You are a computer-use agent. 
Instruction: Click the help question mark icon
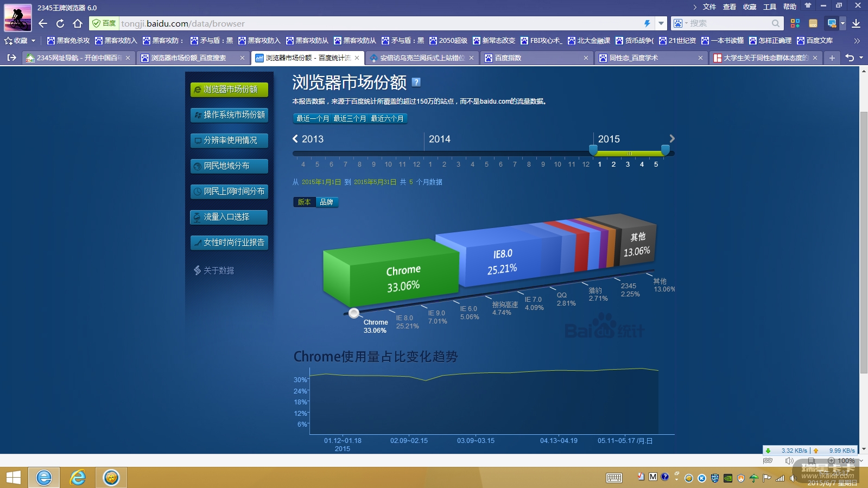[416, 82]
